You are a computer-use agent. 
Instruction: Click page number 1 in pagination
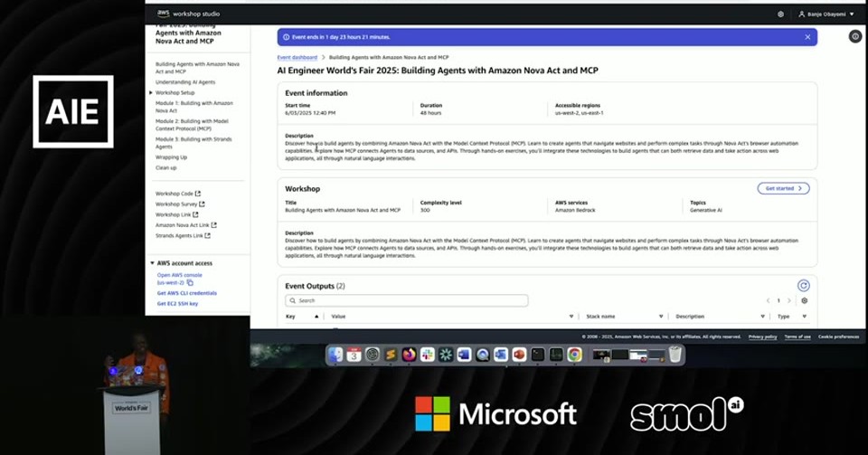point(778,300)
